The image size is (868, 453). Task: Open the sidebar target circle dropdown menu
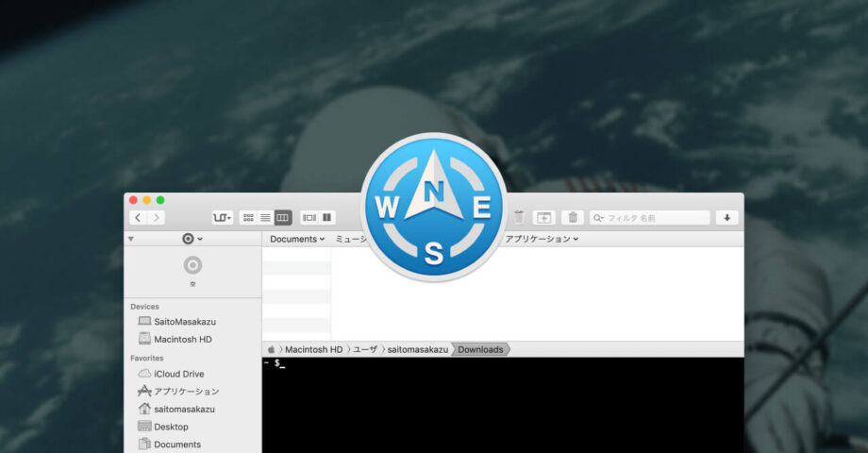[x=192, y=240]
